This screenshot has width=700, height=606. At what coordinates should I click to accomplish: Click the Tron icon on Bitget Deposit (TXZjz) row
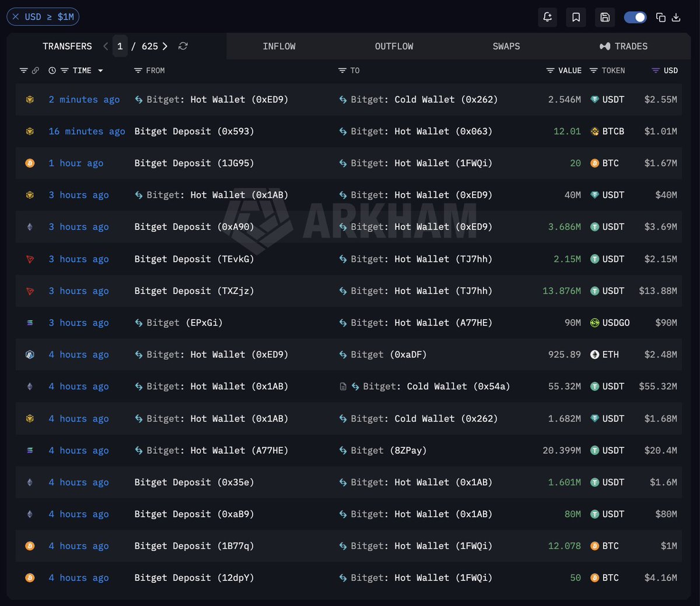[30, 290]
